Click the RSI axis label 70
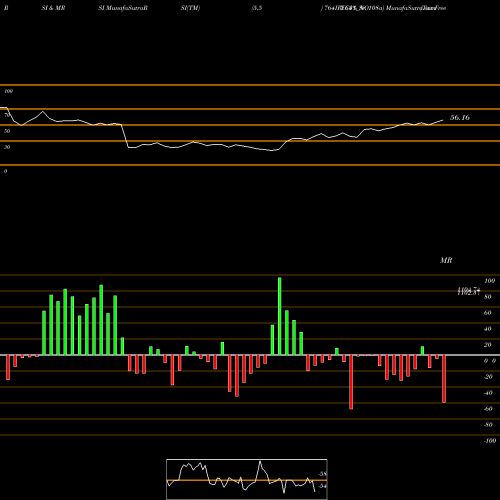The width and height of the screenshot is (500, 500). [7, 115]
